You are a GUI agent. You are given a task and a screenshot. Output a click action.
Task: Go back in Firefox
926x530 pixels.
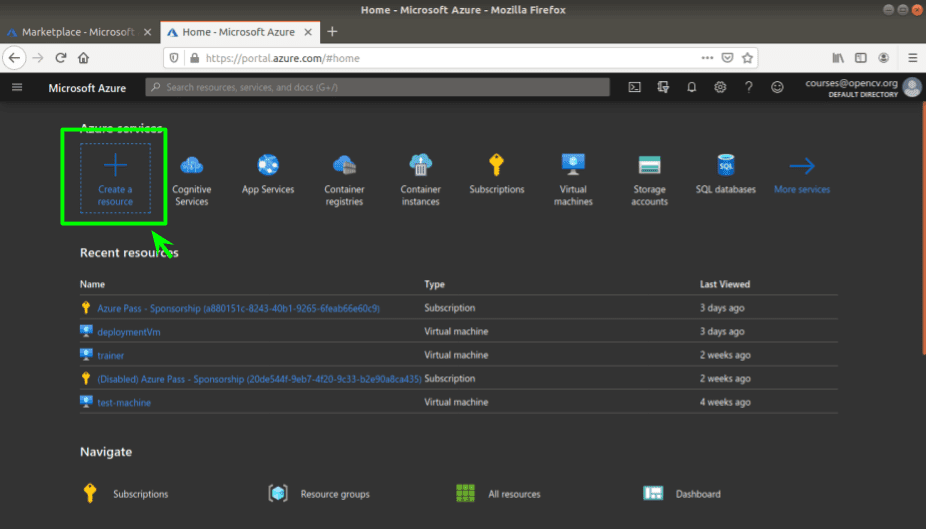pos(14,58)
